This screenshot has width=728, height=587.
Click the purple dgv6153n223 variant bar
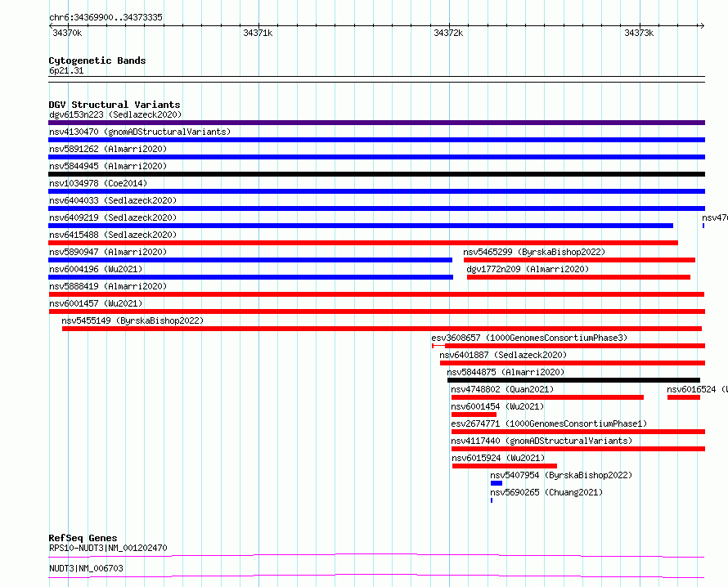pyautogui.click(x=376, y=123)
